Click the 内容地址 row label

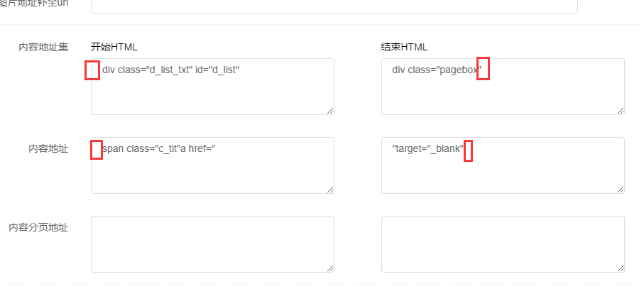click(48, 148)
